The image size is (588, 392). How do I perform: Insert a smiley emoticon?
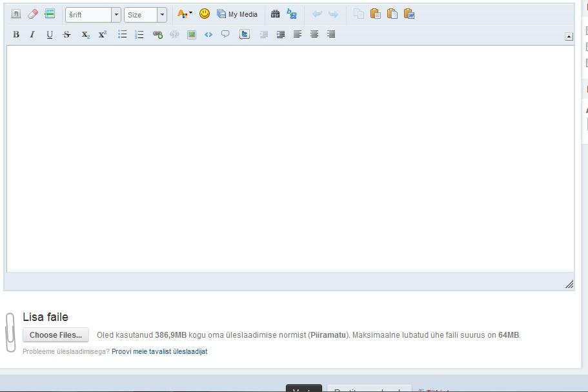[x=205, y=14]
